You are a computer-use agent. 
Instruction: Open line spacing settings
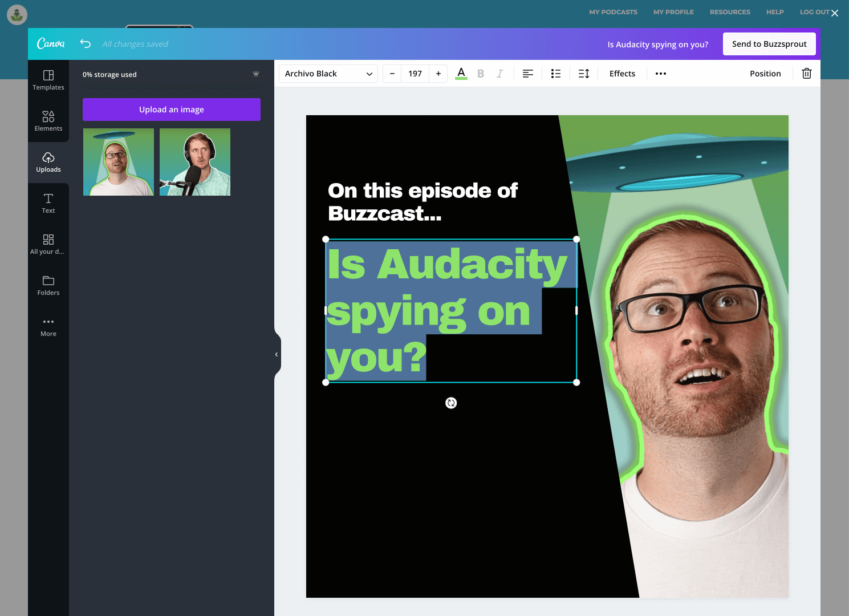[x=584, y=74]
